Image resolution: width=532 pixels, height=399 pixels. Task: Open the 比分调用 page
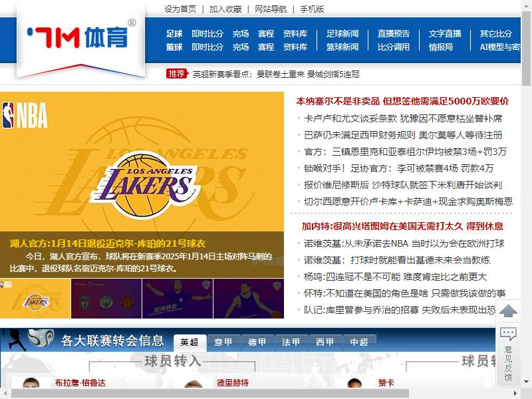click(394, 47)
